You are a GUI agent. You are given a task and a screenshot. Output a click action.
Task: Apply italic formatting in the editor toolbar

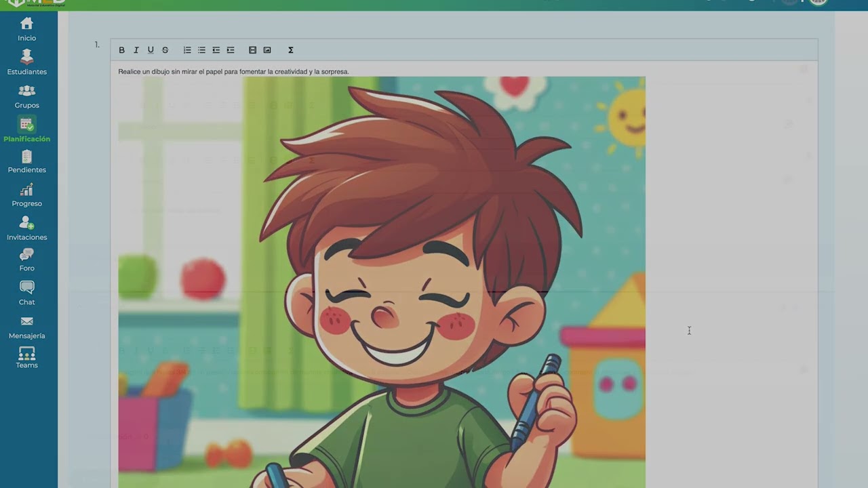click(x=136, y=50)
